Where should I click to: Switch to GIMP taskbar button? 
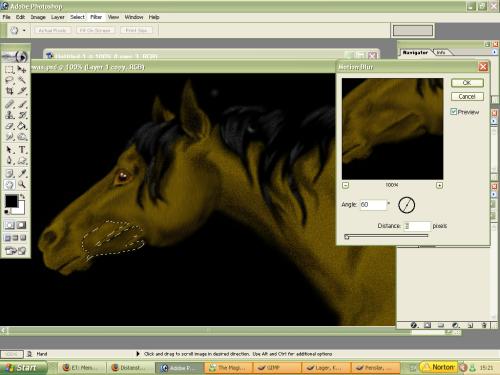pyautogui.click(x=277, y=368)
